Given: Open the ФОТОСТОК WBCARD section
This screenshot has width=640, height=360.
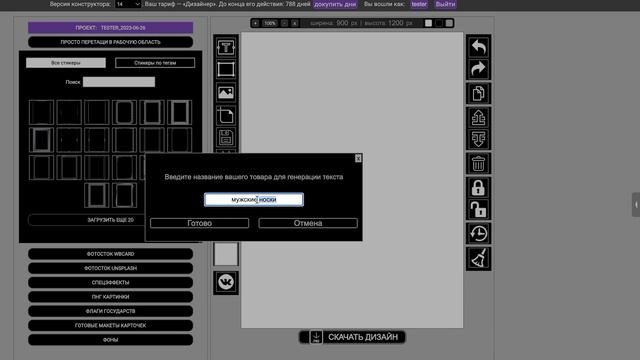Looking at the screenshot, I should pyautogui.click(x=111, y=254).
